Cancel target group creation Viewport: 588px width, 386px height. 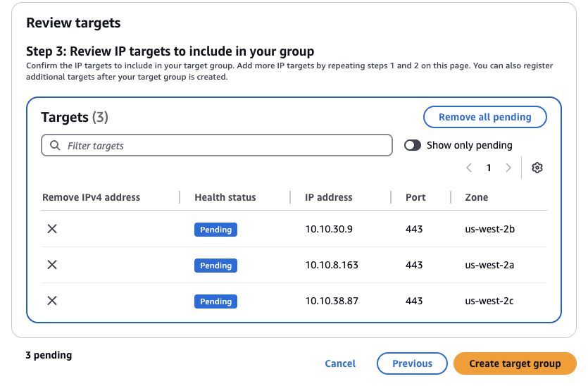[x=340, y=363]
